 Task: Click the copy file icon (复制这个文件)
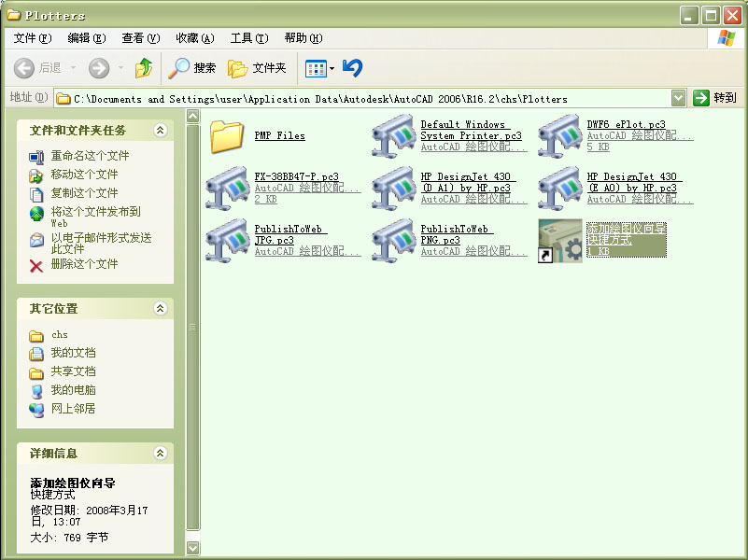pos(36,194)
